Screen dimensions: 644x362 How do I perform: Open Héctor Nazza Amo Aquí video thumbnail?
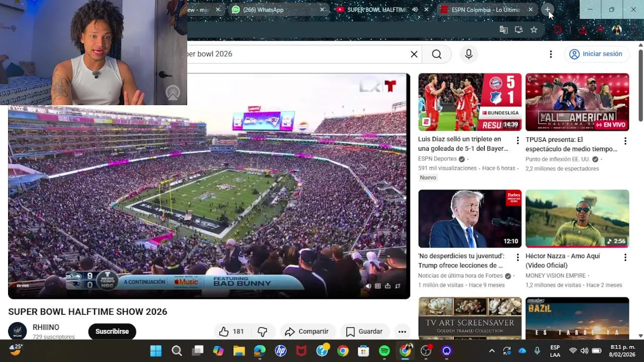click(x=577, y=219)
